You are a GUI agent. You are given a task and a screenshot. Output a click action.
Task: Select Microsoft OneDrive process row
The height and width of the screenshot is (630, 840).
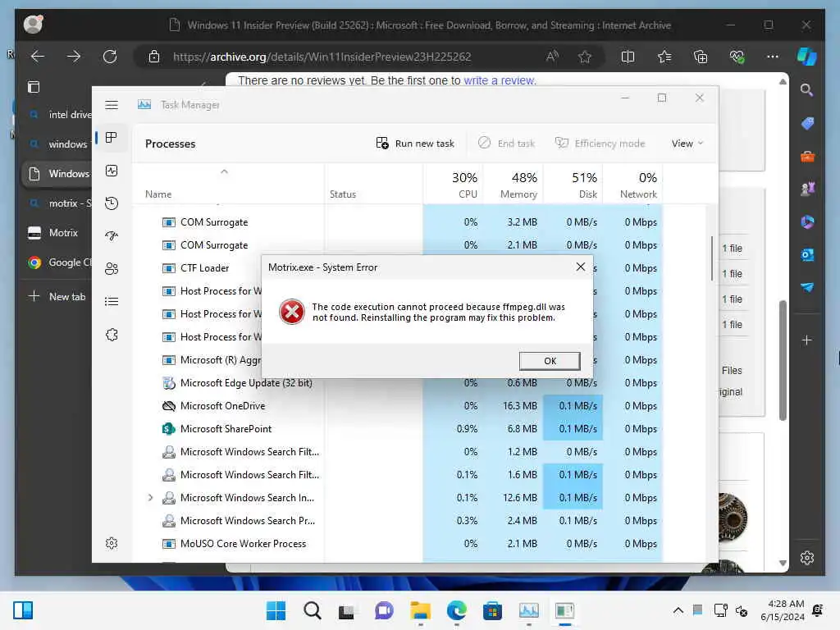[398, 405]
